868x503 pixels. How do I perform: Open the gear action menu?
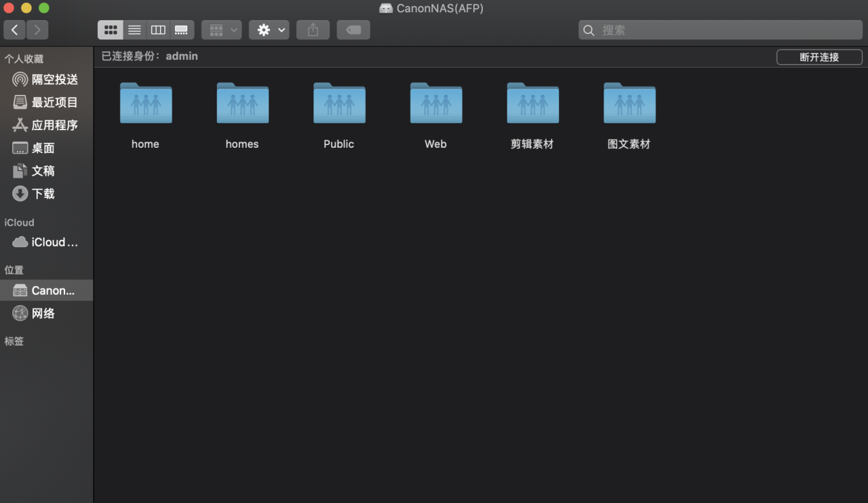click(269, 30)
